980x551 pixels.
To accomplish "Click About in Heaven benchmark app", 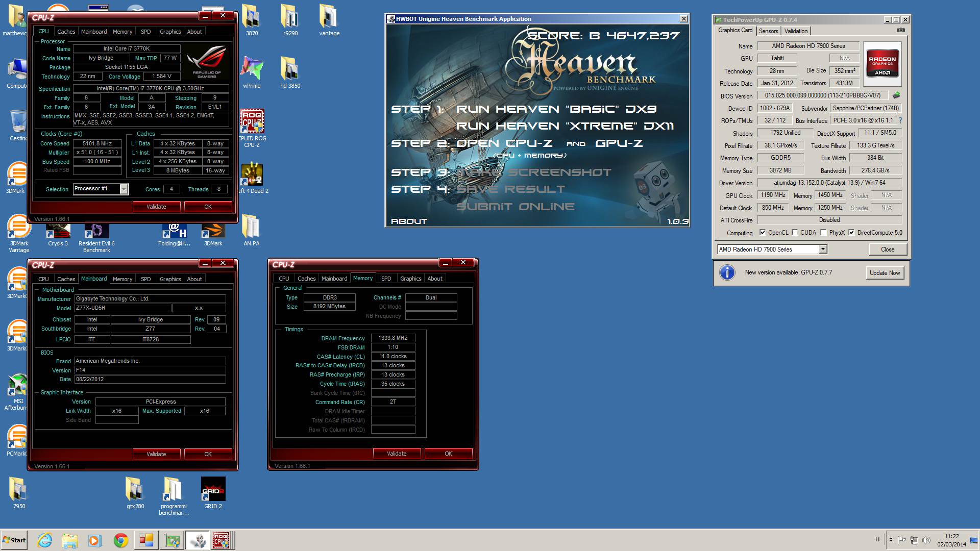I will 409,221.
